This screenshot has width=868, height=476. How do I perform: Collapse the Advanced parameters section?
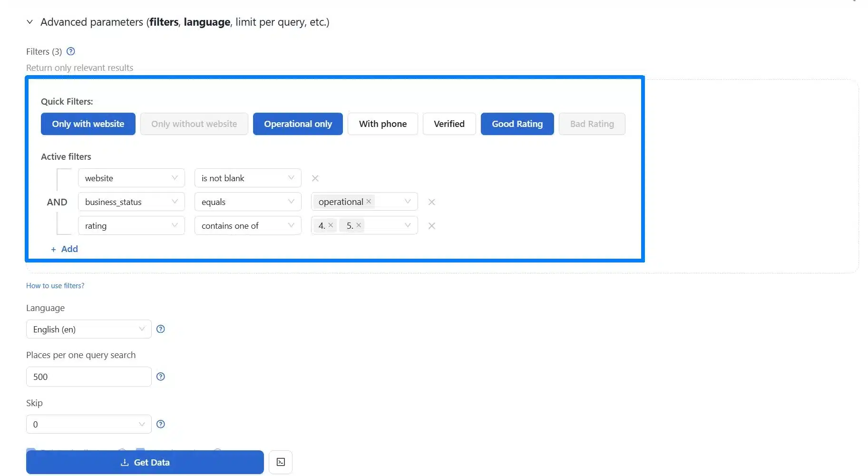(30, 22)
